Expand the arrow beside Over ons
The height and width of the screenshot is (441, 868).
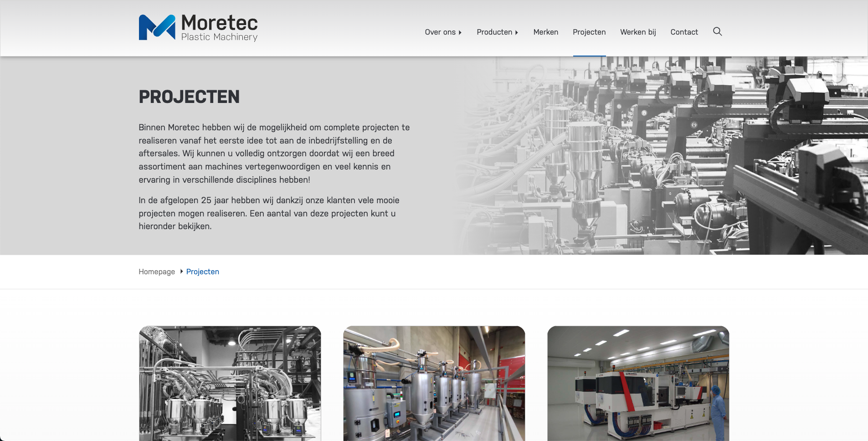(x=460, y=32)
